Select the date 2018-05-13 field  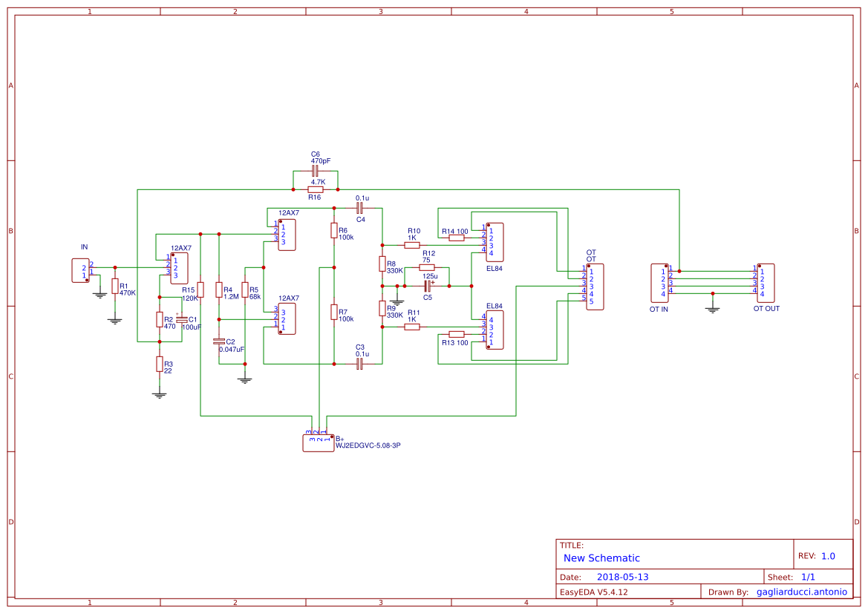tap(624, 576)
